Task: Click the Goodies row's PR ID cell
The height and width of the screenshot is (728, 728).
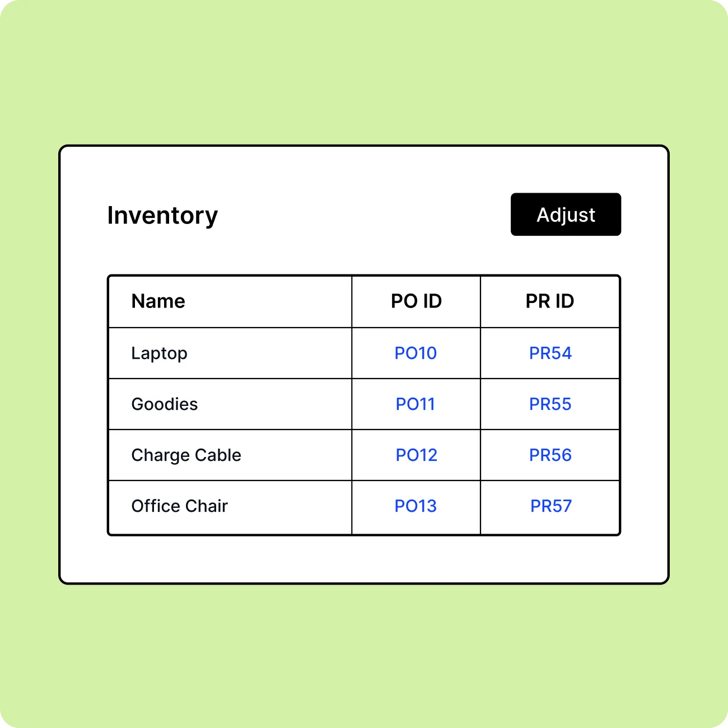Action: [x=550, y=404]
